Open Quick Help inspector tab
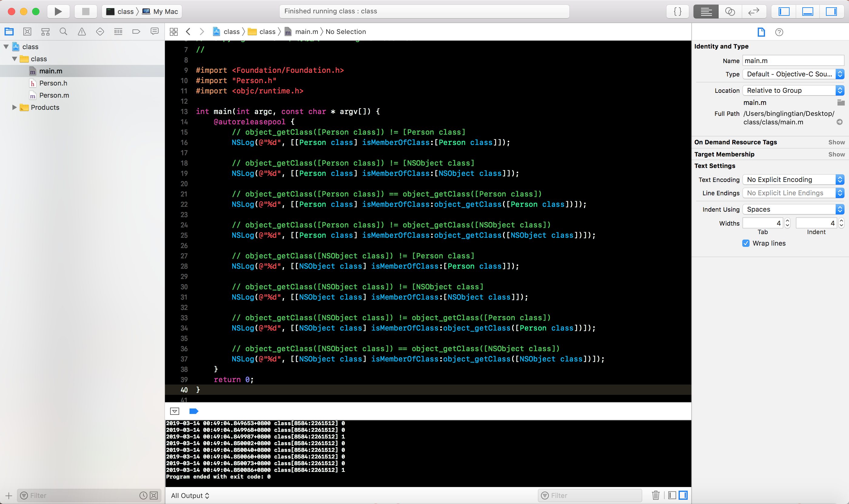The height and width of the screenshot is (504, 849). (779, 32)
